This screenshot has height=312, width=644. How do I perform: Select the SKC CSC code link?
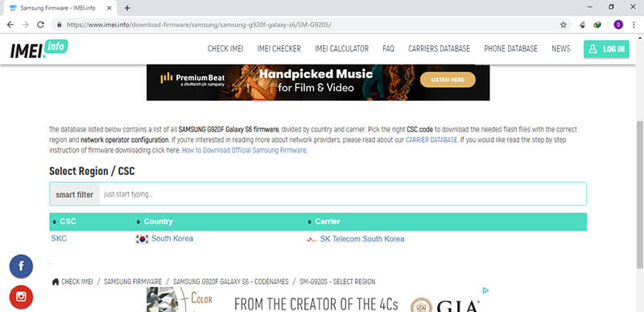coord(59,239)
